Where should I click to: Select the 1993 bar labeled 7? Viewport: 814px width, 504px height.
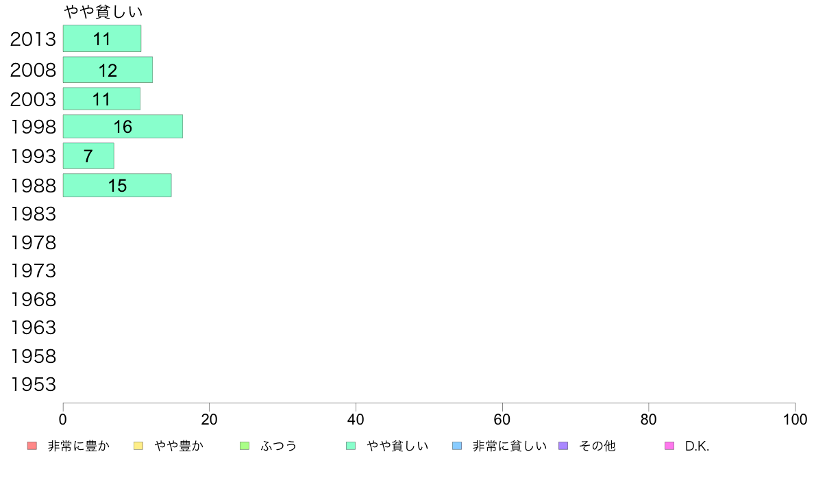(x=89, y=155)
